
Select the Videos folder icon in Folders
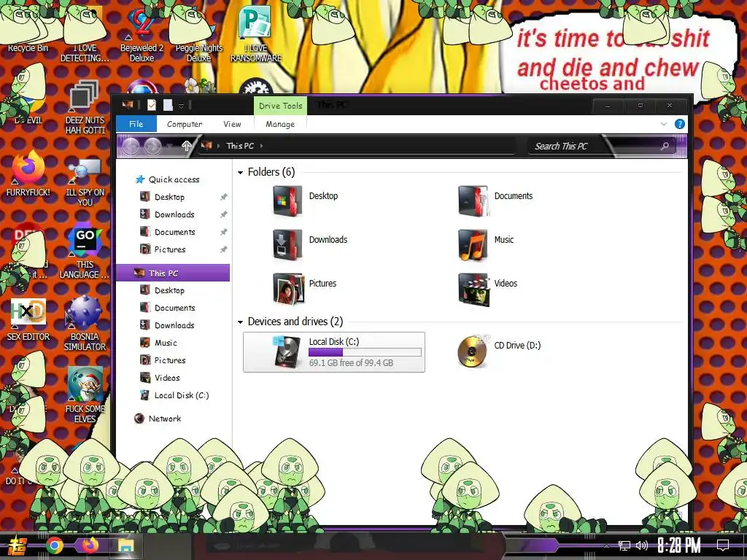click(473, 289)
